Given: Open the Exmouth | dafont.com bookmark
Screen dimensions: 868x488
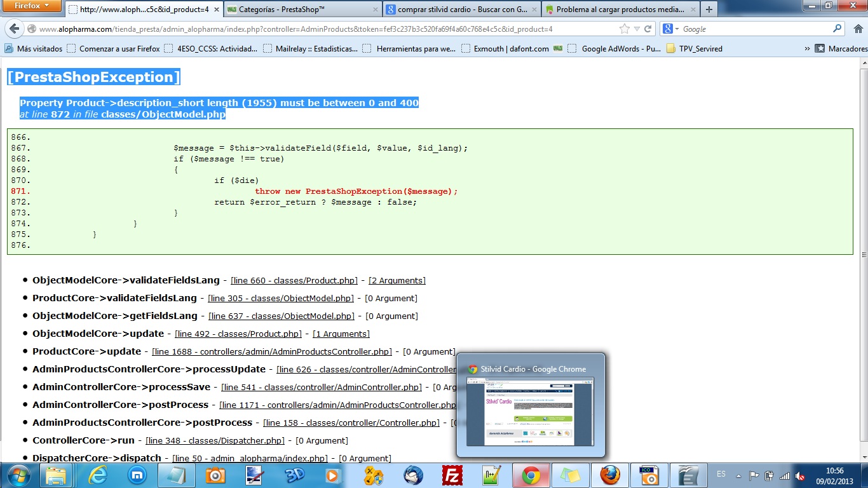Looking at the screenshot, I should pos(506,48).
